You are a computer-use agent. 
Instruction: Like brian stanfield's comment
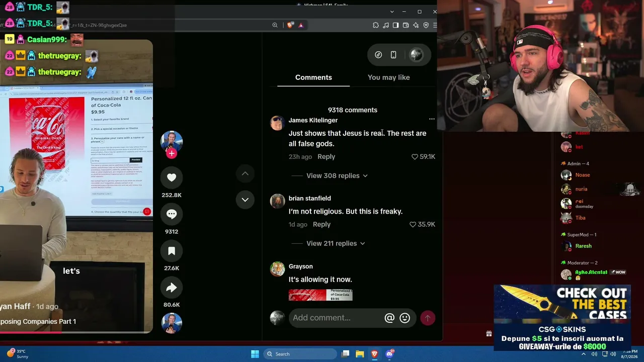click(413, 225)
